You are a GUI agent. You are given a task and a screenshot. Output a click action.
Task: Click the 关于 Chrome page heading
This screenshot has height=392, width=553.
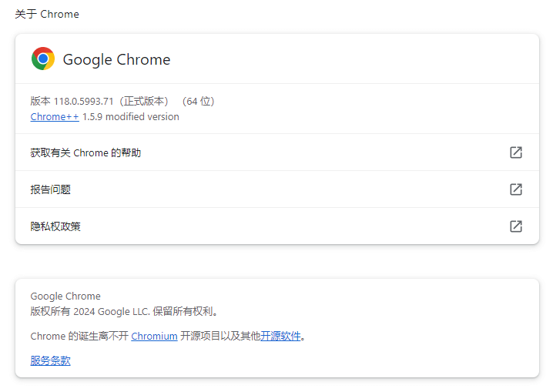[x=47, y=14]
